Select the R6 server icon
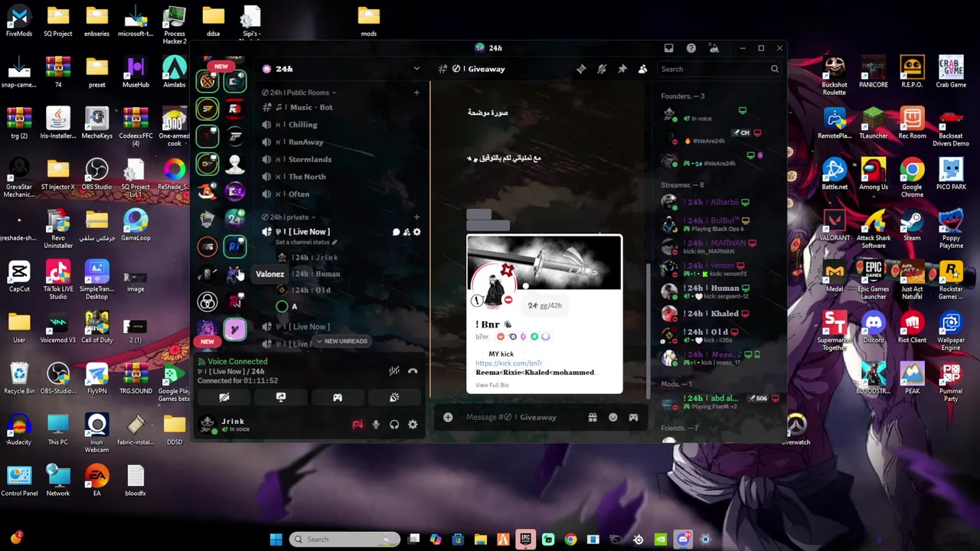 point(235,109)
